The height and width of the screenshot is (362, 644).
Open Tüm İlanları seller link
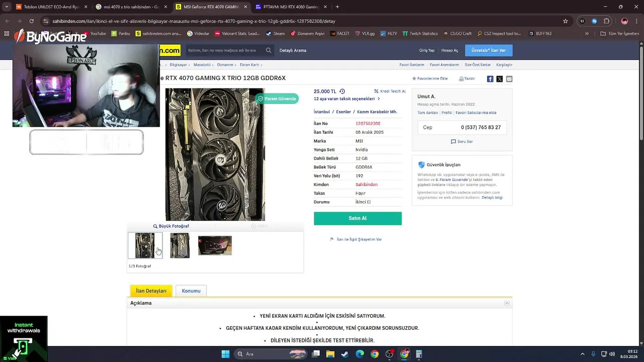tap(428, 113)
